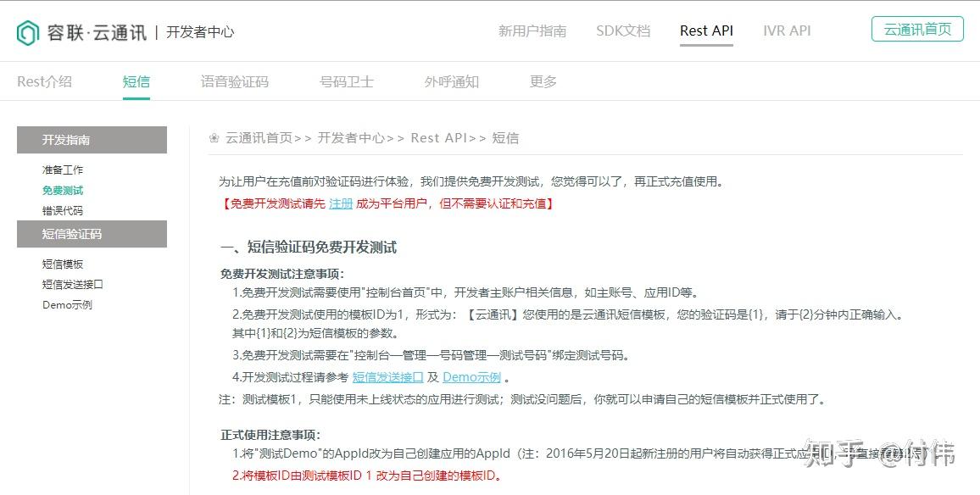Viewport: 980px width, 495px height.
Task: Click the 正式使用注意事项 subheading
Action: click(270, 435)
